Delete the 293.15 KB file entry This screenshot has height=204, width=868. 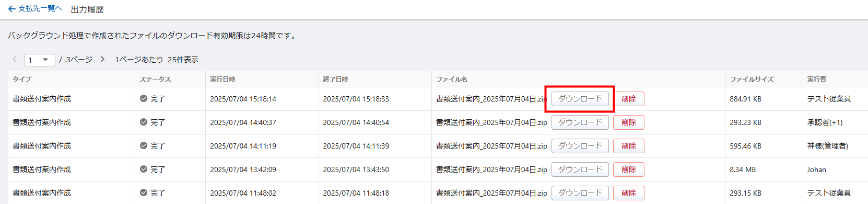point(629,193)
